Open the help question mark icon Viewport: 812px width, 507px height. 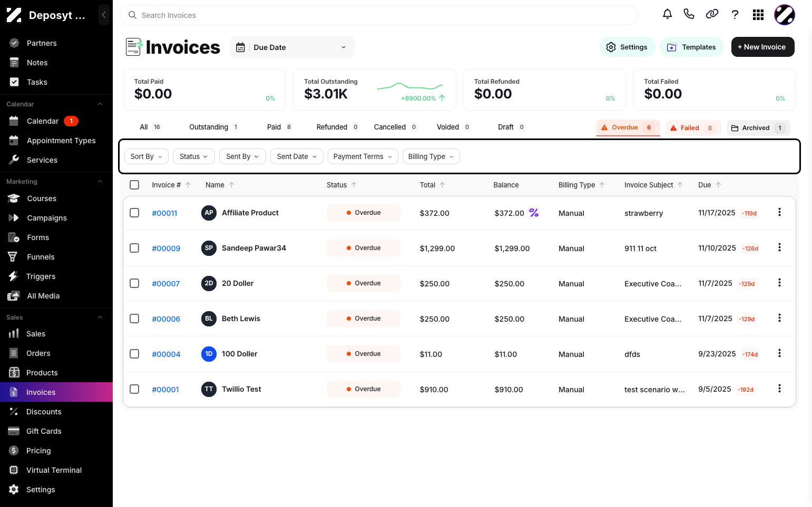tap(735, 14)
